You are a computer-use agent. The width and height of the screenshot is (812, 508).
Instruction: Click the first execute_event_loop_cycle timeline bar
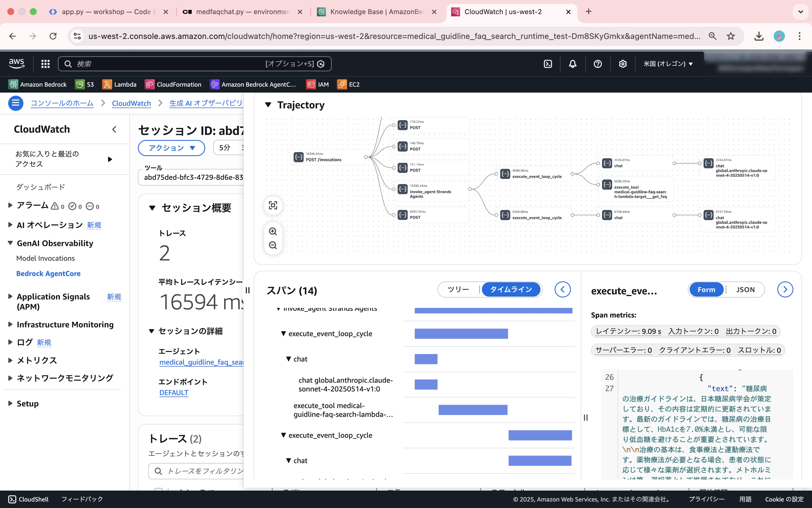(461, 334)
